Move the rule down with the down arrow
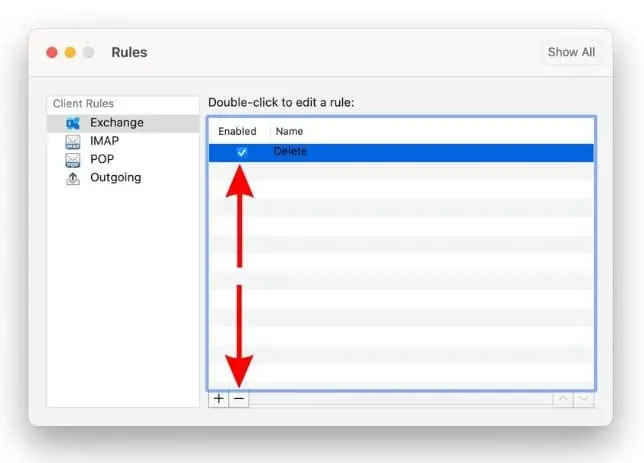 (x=584, y=399)
